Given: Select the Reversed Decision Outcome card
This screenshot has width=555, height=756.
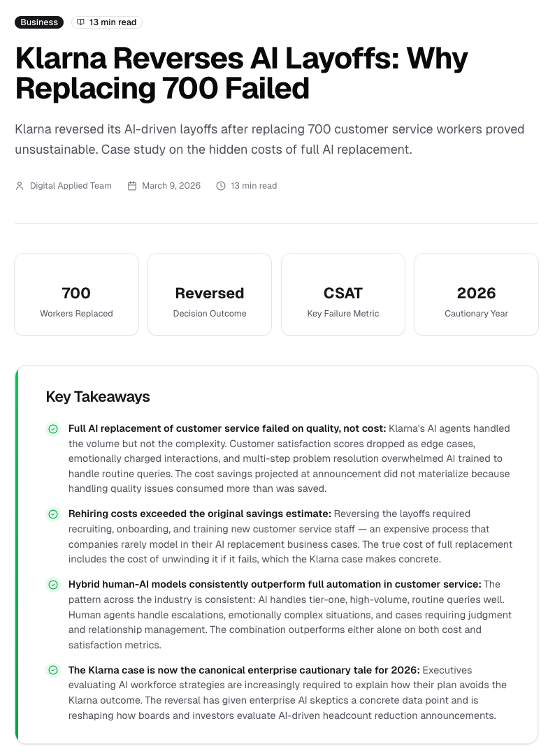Looking at the screenshot, I should [210, 295].
